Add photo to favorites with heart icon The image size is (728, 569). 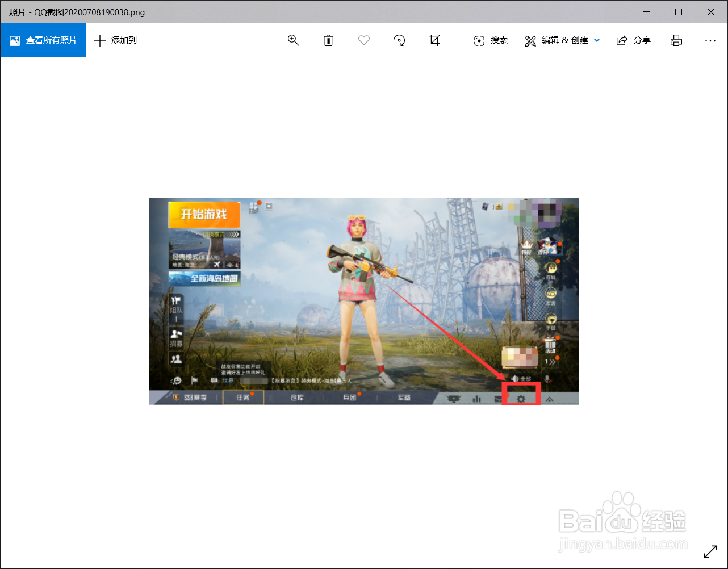pyautogui.click(x=364, y=40)
